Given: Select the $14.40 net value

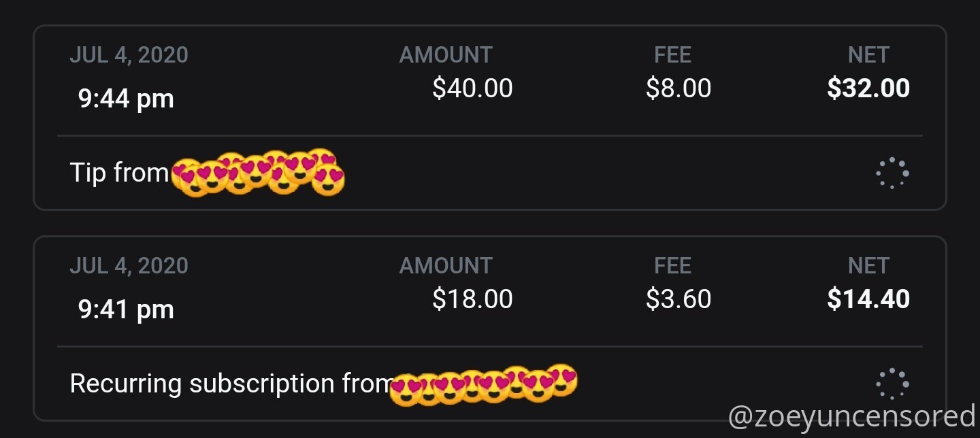Looking at the screenshot, I should click(x=868, y=299).
